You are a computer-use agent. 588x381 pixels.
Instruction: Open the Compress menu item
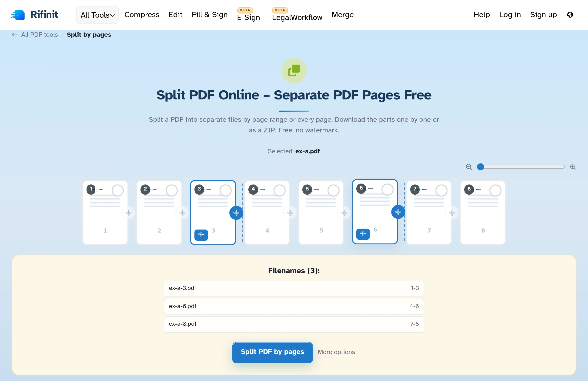[142, 15]
